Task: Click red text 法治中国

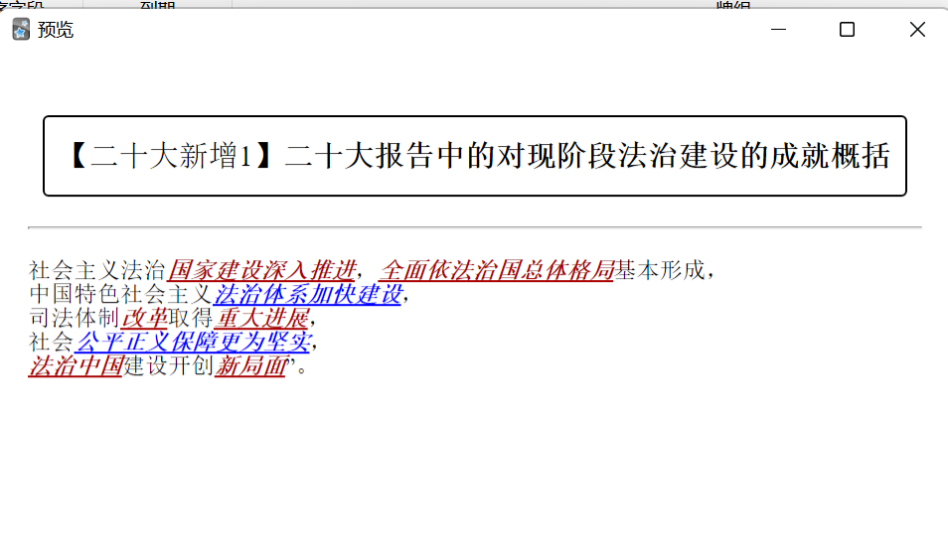Action: pos(76,366)
